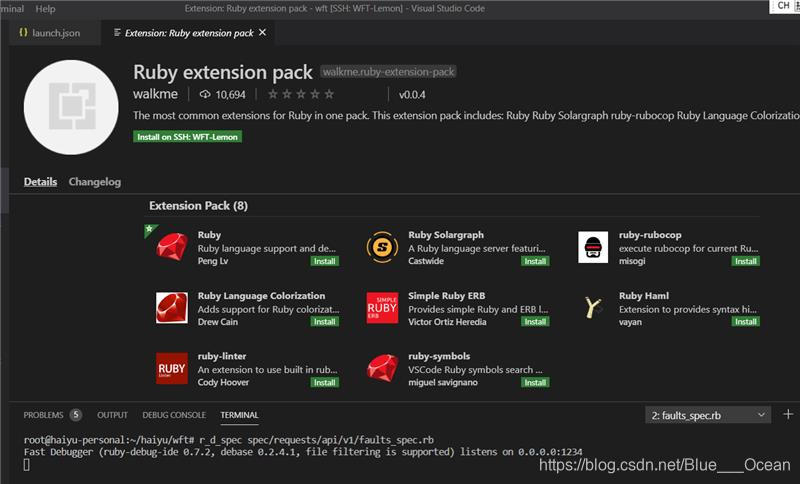Click the red Ruby gem icon by Peng Lv
Image resolution: width=800 pixels, height=484 pixels.
click(x=172, y=247)
